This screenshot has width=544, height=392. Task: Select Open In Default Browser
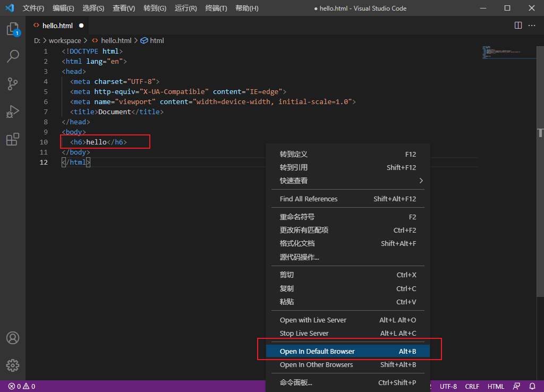click(347, 351)
